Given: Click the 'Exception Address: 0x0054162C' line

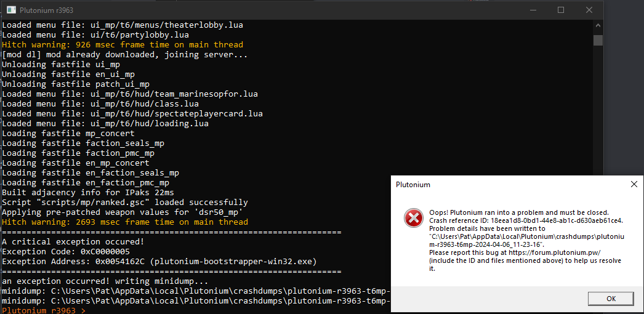Looking at the screenshot, I should click(159, 262).
